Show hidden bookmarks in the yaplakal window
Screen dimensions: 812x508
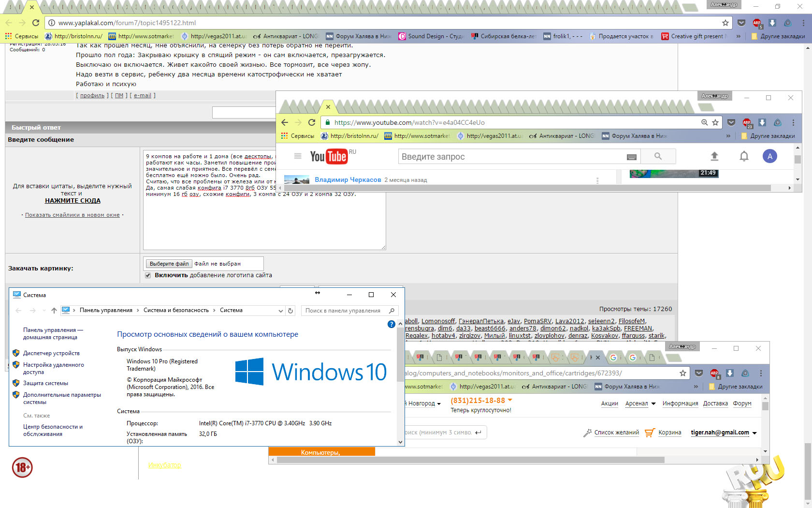(x=739, y=36)
